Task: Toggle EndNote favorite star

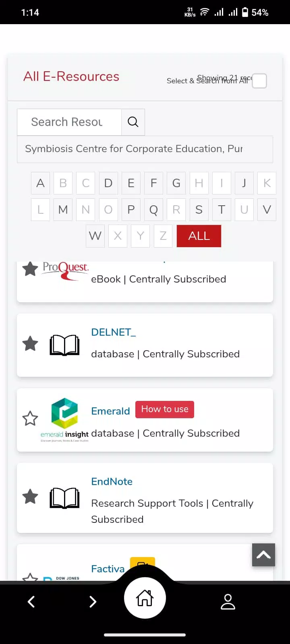Action: click(30, 497)
